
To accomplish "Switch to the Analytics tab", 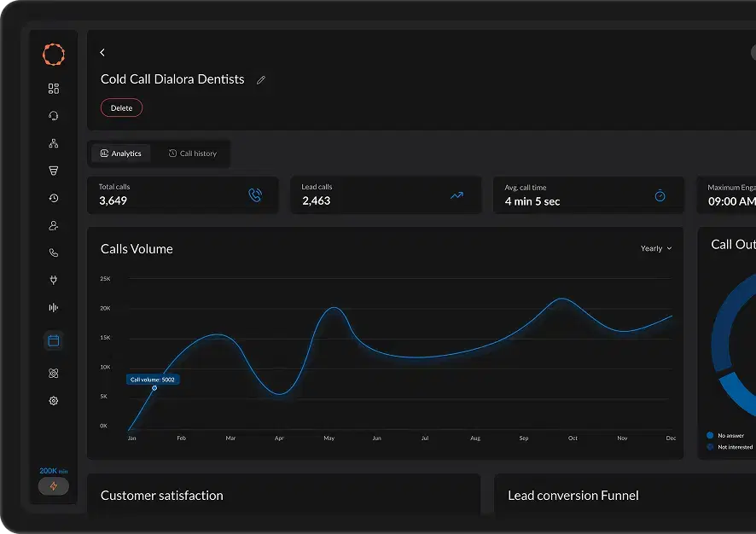I will click(x=121, y=154).
